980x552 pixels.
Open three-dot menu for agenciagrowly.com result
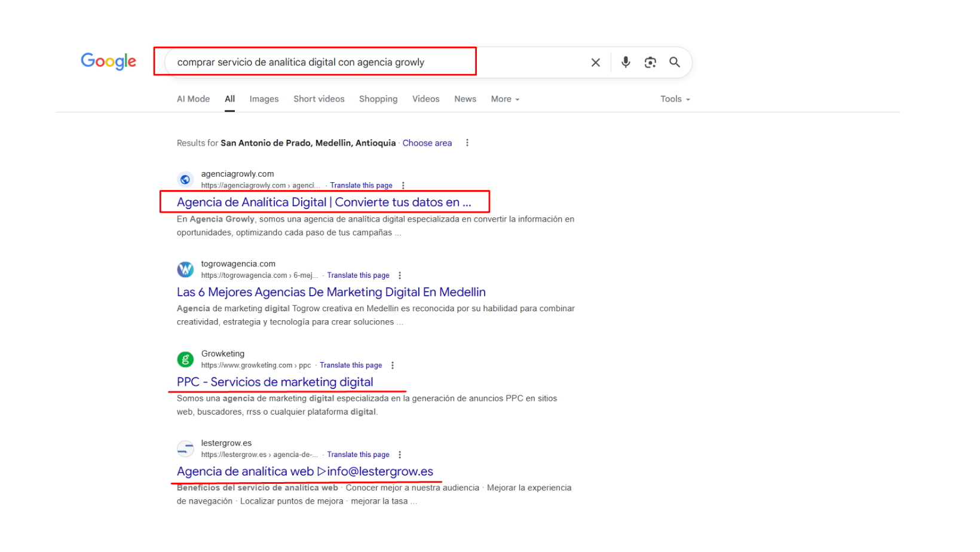click(x=403, y=186)
